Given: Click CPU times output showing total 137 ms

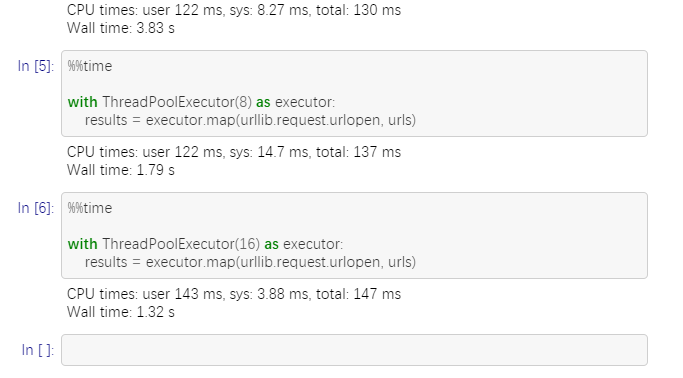Looking at the screenshot, I should (x=234, y=152).
